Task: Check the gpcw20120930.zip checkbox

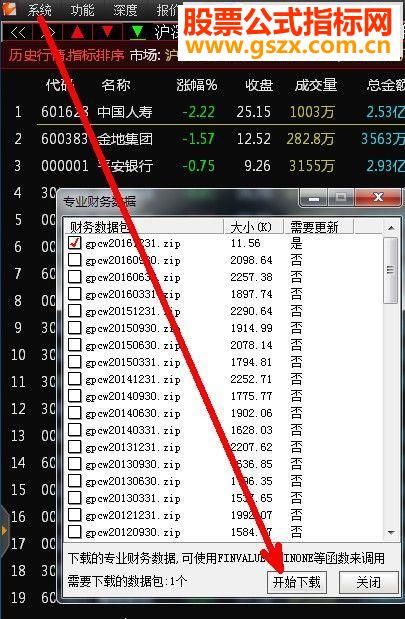Action: 75,531
